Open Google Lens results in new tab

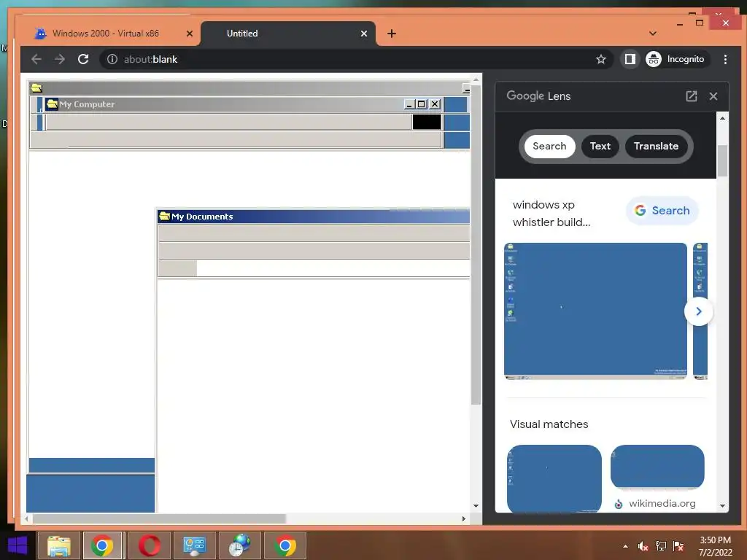pos(692,96)
